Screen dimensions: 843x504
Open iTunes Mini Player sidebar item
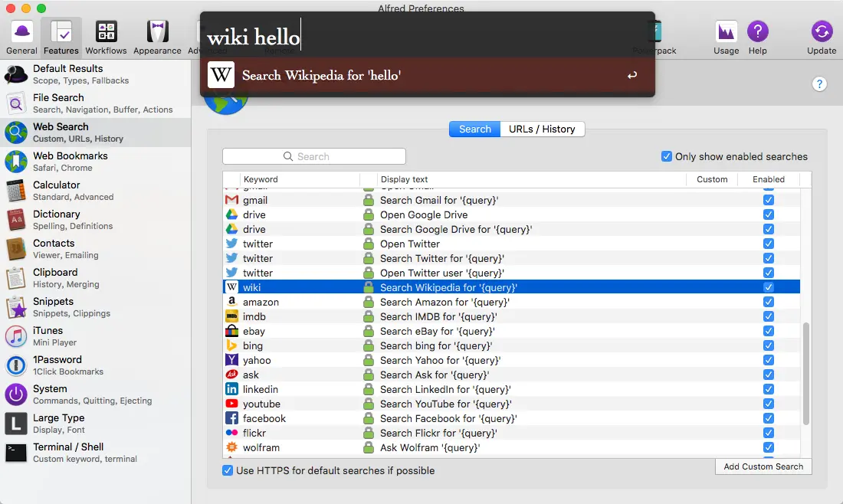95,335
